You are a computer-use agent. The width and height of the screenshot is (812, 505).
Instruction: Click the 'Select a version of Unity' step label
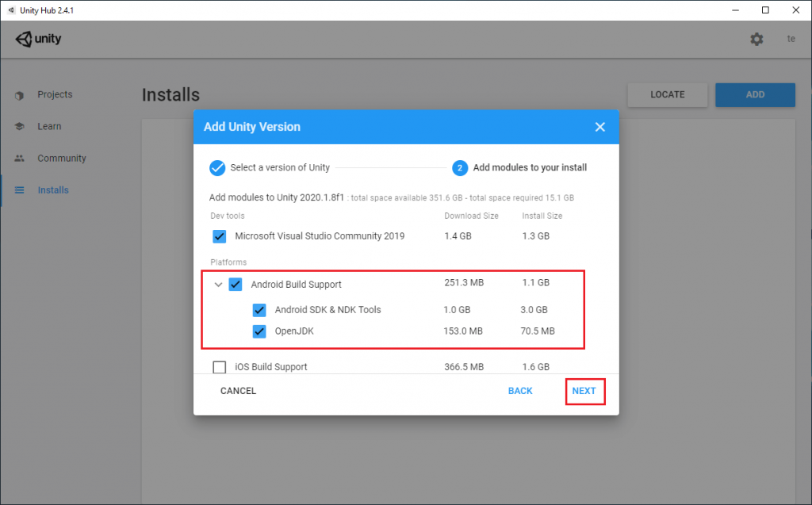click(280, 168)
